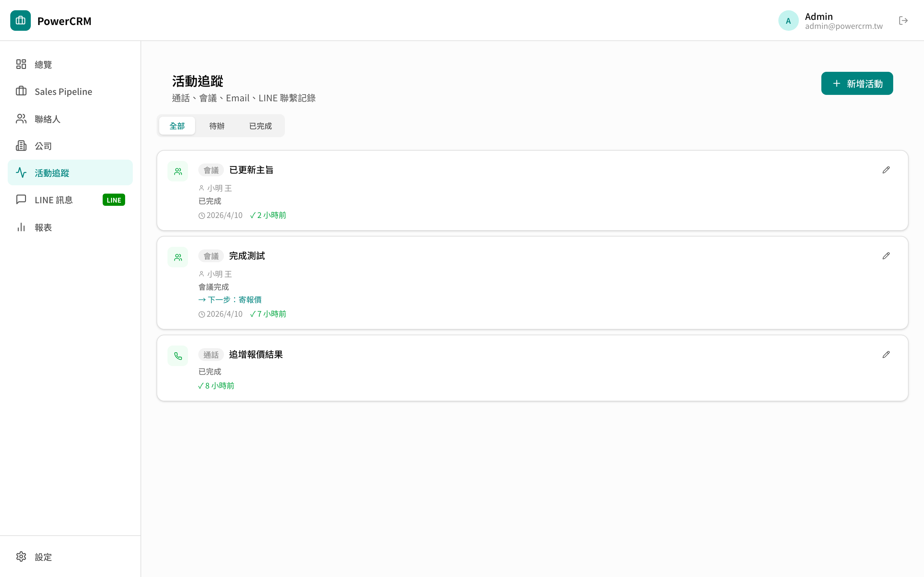924x577 pixels.
Task: Click the 下一步：寄報價 next step link
Action: click(x=230, y=300)
